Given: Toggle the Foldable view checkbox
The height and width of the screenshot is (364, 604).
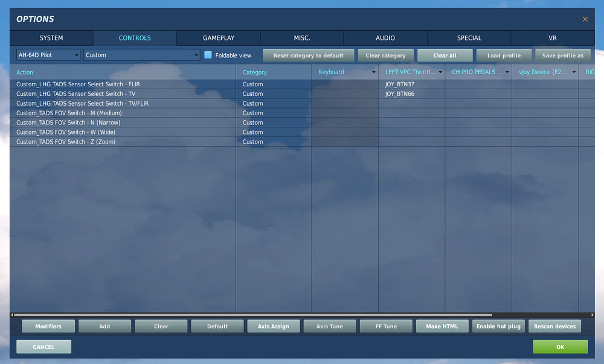Looking at the screenshot, I should [x=208, y=55].
